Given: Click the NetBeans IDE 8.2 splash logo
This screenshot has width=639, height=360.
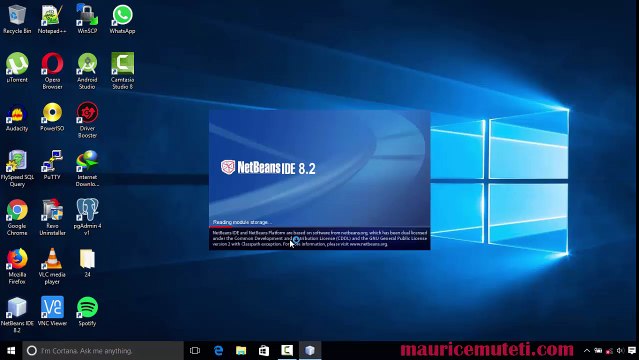Looking at the screenshot, I should click(x=268, y=168).
